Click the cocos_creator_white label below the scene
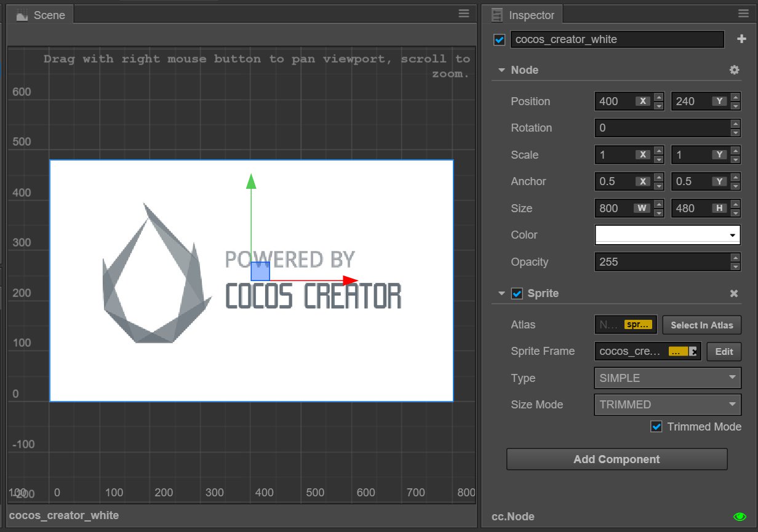The width and height of the screenshot is (758, 532). tap(64, 515)
